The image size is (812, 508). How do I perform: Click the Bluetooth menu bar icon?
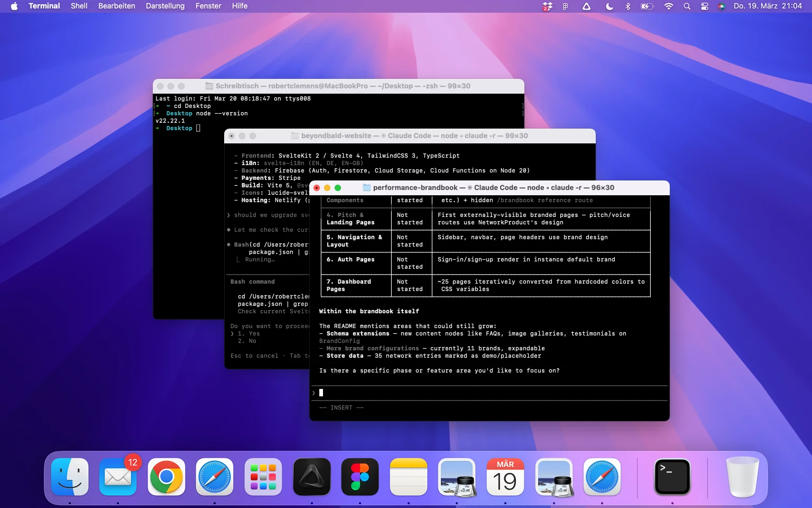pyautogui.click(x=628, y=6)
